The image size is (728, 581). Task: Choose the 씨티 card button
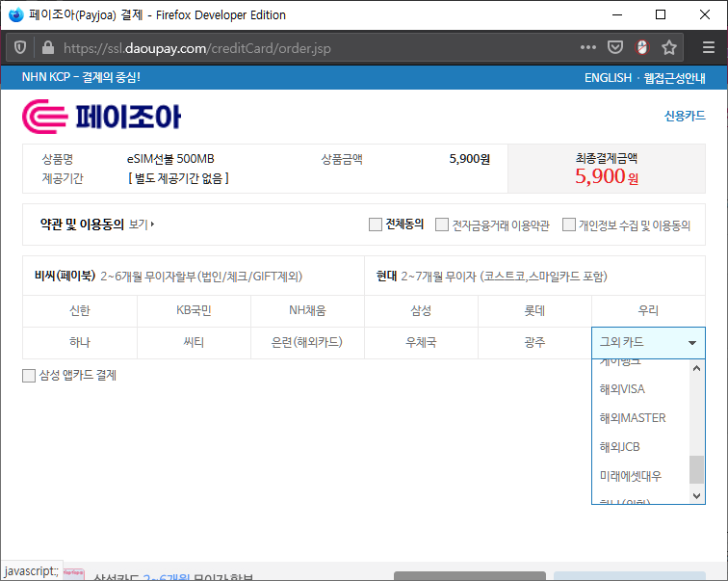click(x=194, y=343)
